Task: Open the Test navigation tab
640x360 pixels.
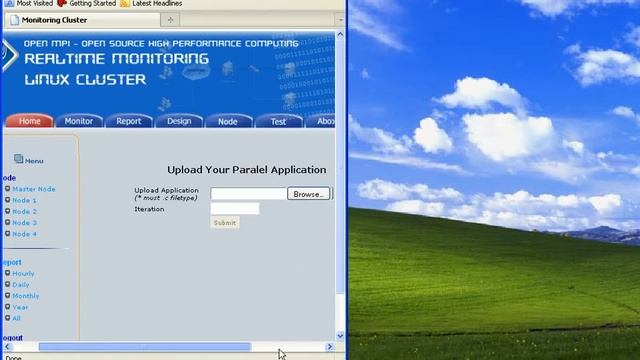Action: [x=278, y=121]
